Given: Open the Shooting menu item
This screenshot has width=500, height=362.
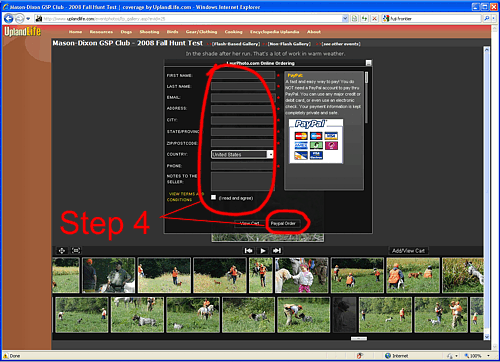Looking at the screenshot, I should pos(149,32).
